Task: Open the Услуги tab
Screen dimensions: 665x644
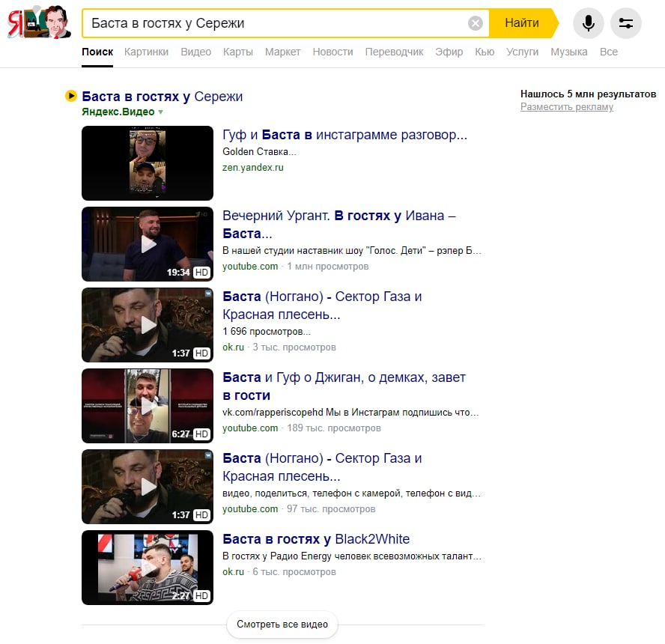Action: pos(523,52)
